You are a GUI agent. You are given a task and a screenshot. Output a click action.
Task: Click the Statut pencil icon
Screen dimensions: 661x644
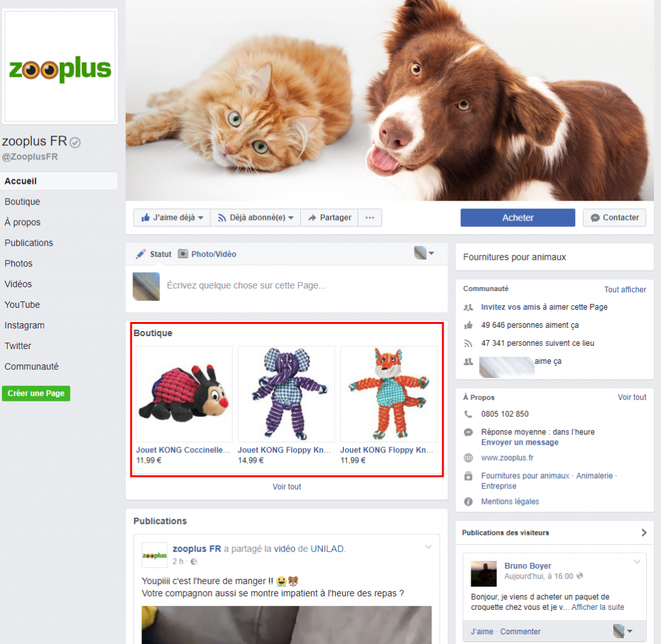click(x=141, y=254)
